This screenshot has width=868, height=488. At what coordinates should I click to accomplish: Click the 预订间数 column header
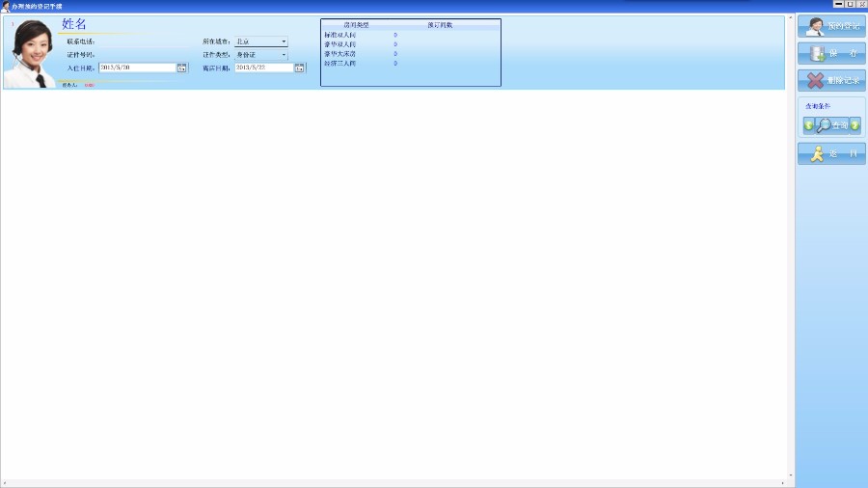440,25
